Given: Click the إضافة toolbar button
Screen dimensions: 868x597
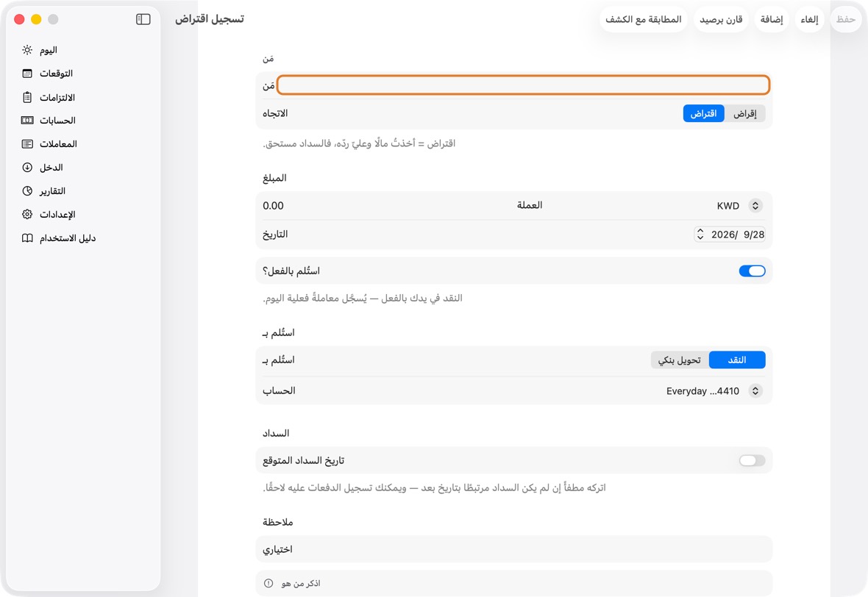Looking at the screenshot, I should point(771,19).
